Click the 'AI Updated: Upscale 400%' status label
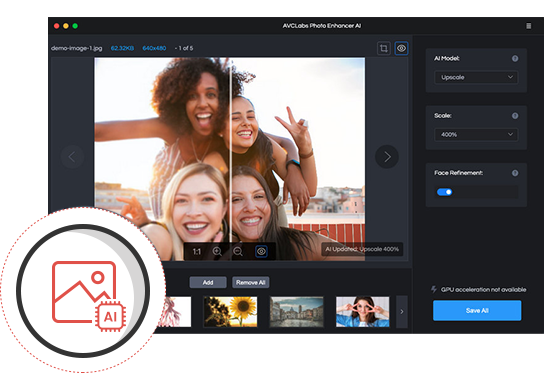 pyautogui.click(x=362, y=249)
